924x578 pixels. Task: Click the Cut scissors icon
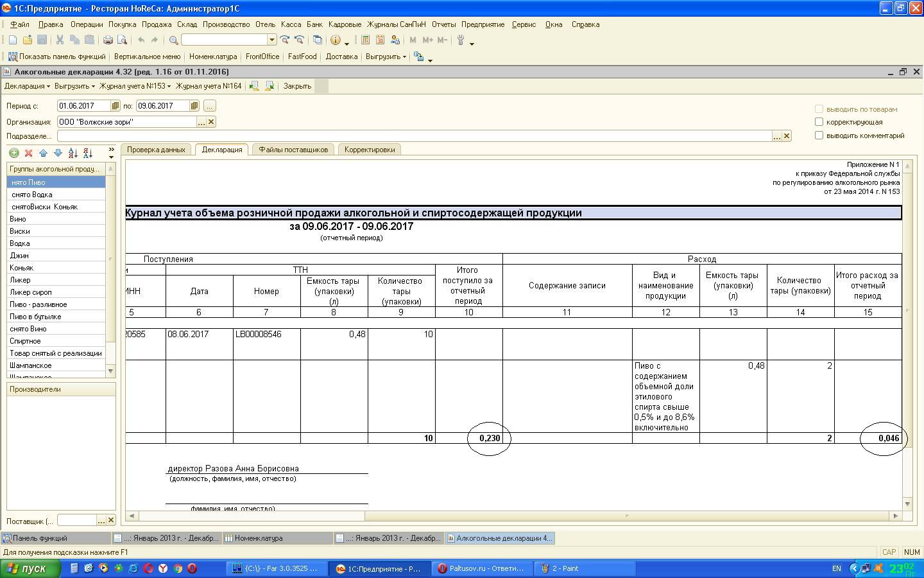pyautogui.click(x=60, y=40)
